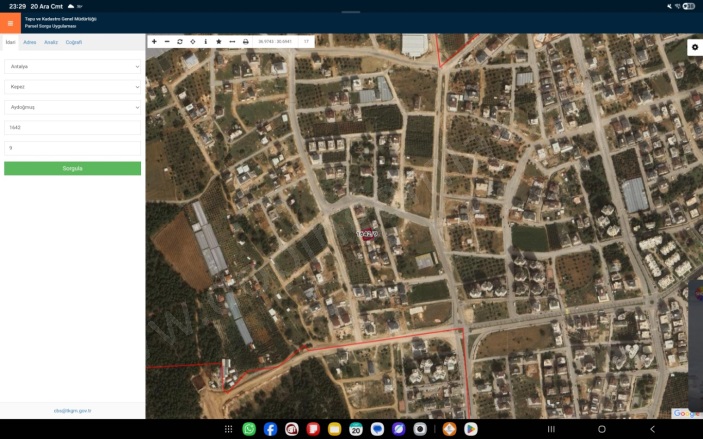The height and width of the screenshot is (439, 703).
Task: Click the refresh map icon
Action: click(x=180, y=42)
